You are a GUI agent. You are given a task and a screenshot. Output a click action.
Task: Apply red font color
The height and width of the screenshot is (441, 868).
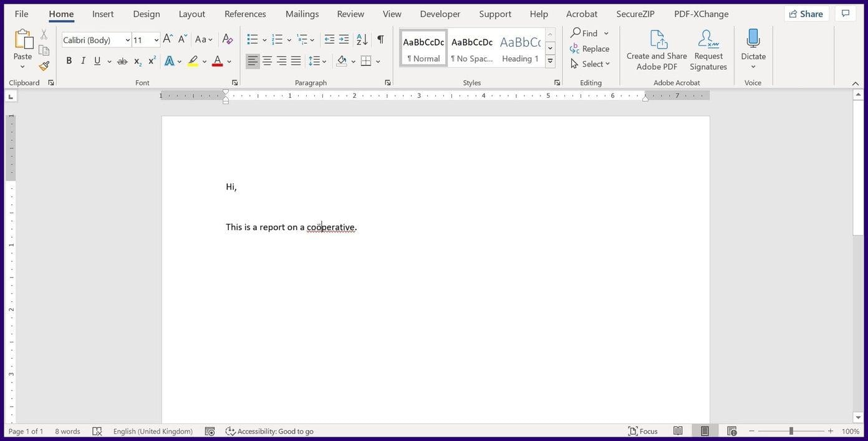click(217, 61)
